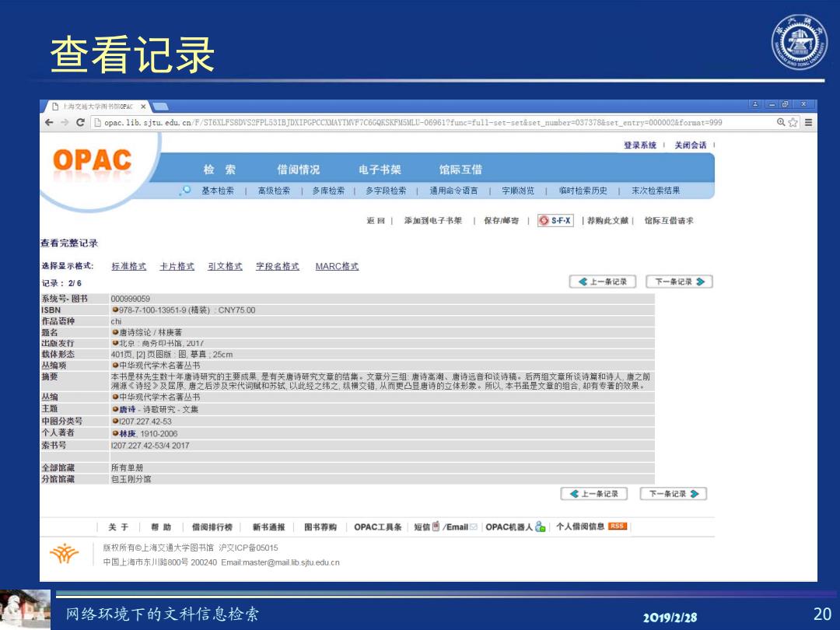Open the browser hamburger menu
This screenshot has width=840, height=630.
pyautogui.click(x=808, y=122)
